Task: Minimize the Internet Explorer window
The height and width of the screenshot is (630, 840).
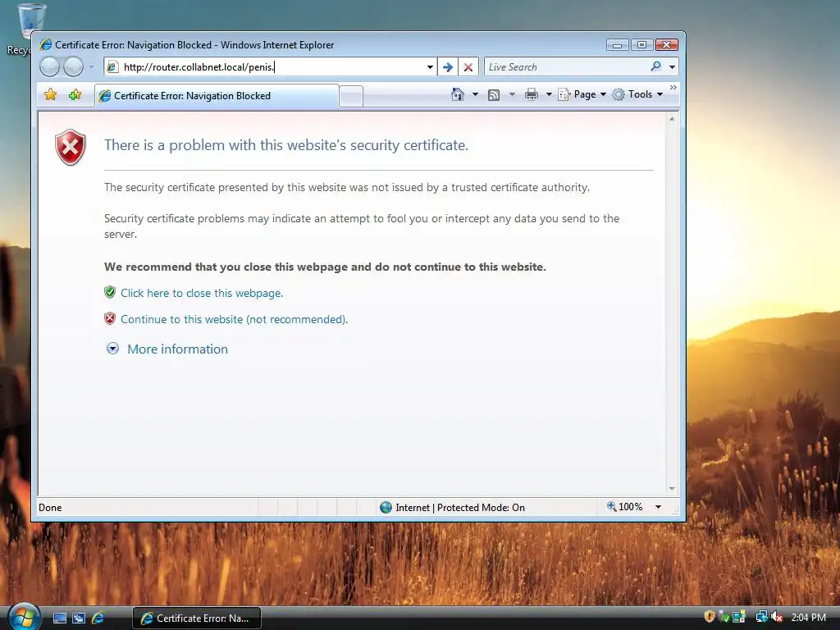Action: (617, 45)
